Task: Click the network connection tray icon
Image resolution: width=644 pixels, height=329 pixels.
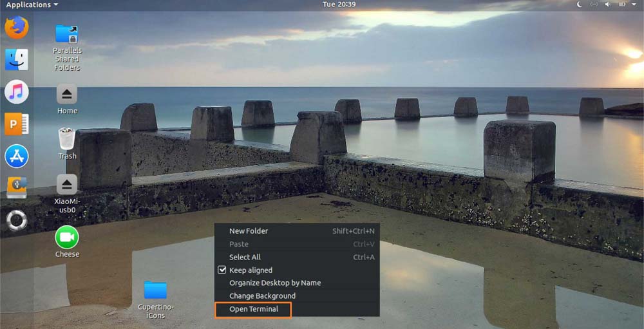Action: point(594,5)
